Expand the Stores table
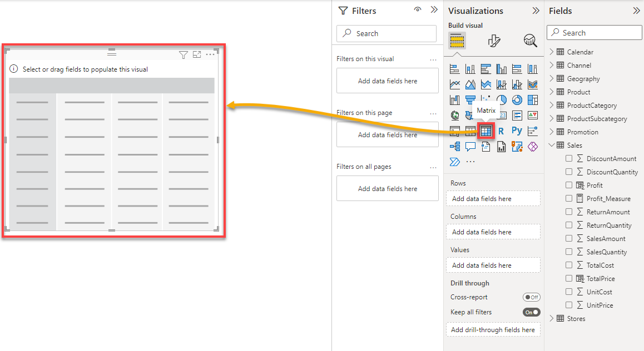The height and width of the screenshot is (351, 644). 552,319
